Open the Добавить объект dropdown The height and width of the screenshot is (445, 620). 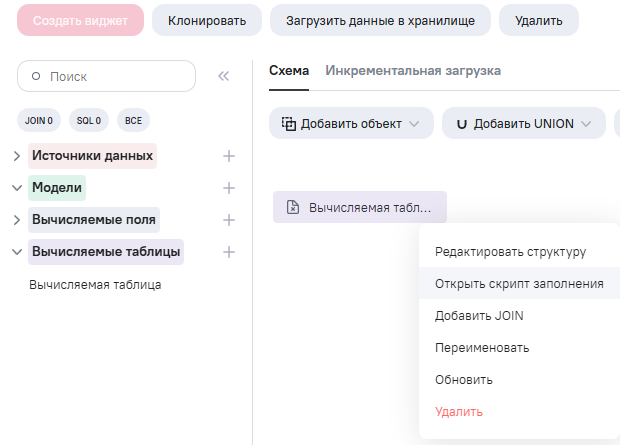pos(350,124)
